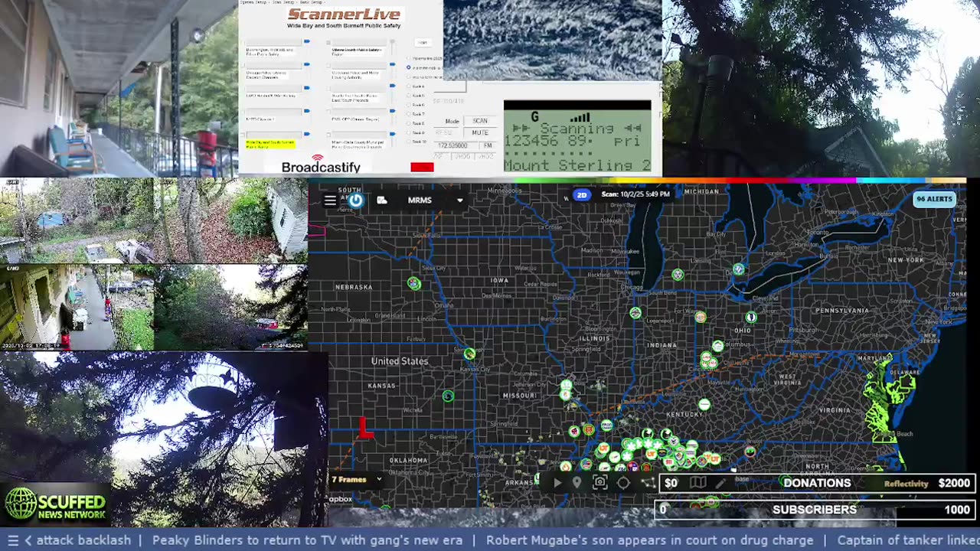Click the Peaky Blinders ticker headline

(x=307, y=540)
